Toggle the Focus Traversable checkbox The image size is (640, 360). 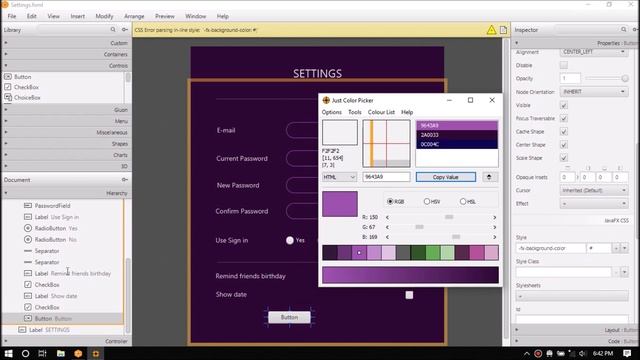click(564, 118)
